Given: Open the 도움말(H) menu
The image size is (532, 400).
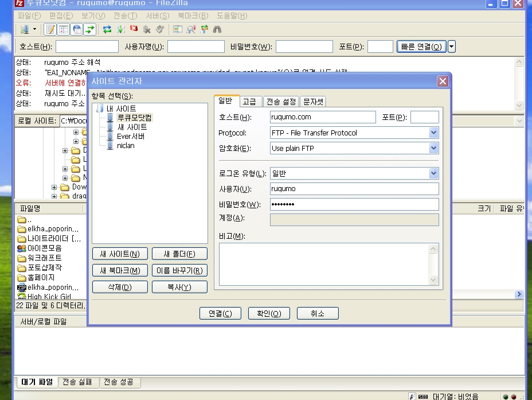Looking at the screenshot, I should click(232, 15).
